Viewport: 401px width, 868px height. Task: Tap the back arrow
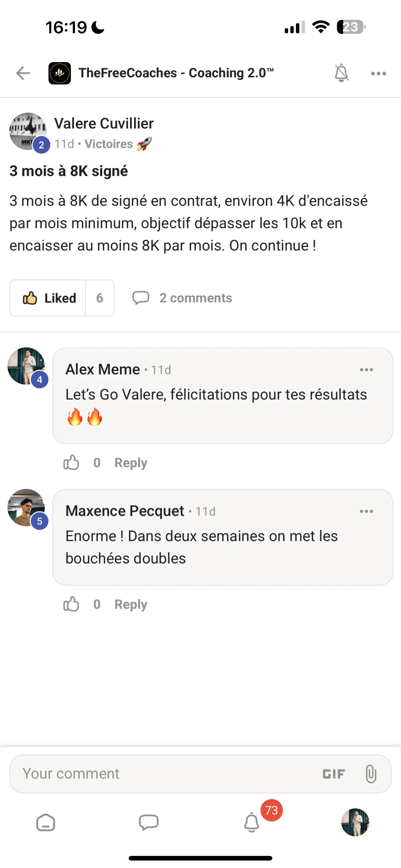[x=23, y=73]
